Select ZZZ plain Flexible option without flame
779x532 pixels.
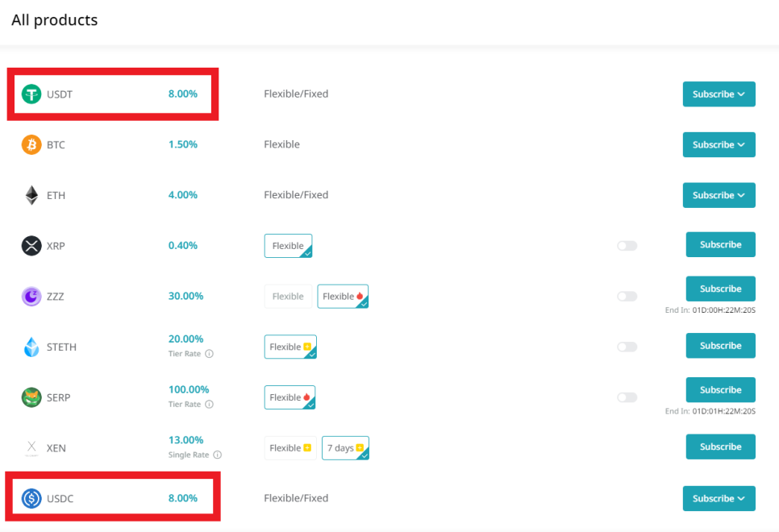pyautogui.click(x=288, y=297)
